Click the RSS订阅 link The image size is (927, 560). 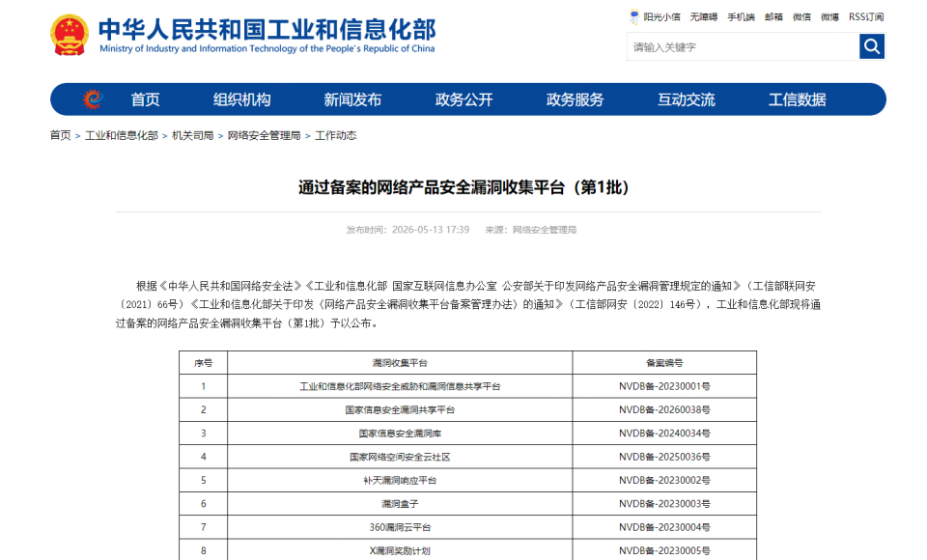(866, 17)
